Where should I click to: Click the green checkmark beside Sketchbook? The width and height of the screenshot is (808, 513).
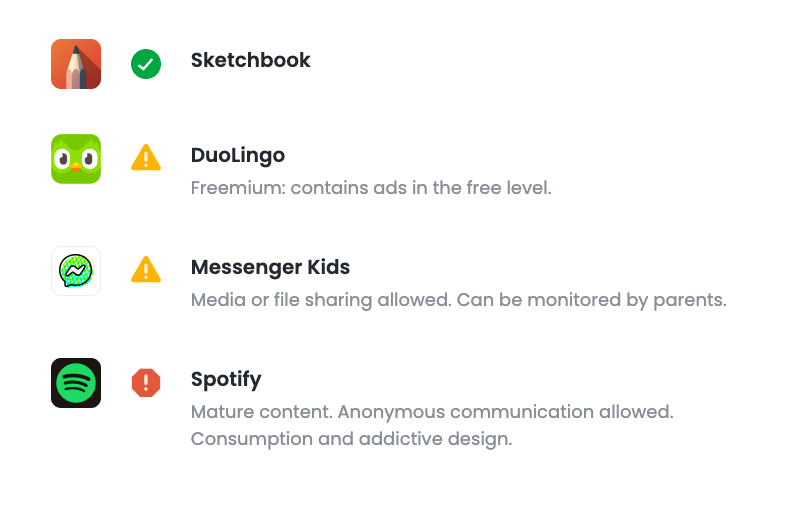pos(146,65)
